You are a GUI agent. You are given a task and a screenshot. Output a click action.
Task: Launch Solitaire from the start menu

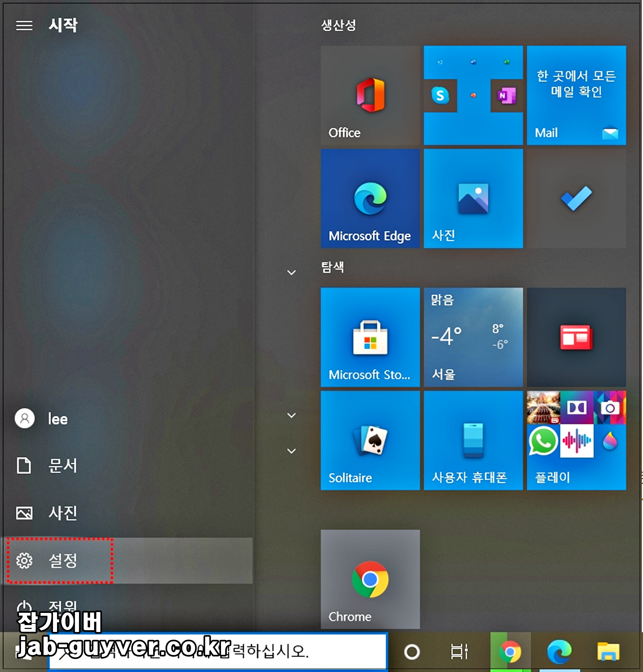coord(370,440)
